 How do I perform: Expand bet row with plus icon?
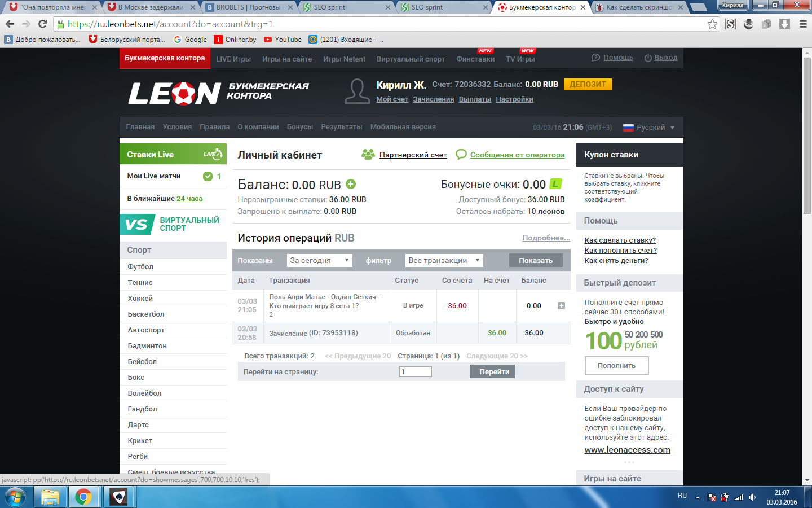click(561, 305)
